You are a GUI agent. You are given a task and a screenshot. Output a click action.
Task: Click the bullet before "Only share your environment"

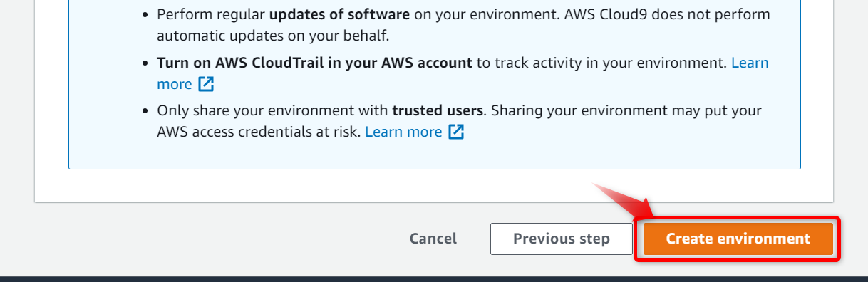point(145,111)
